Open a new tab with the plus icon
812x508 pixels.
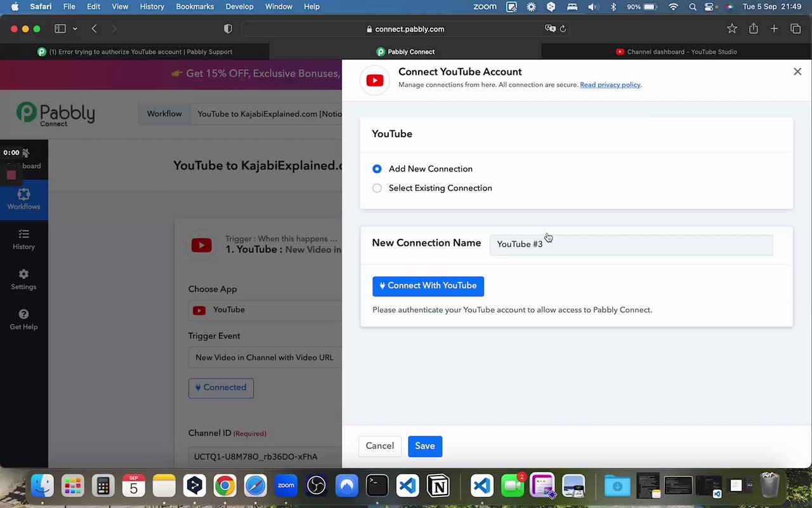tap(774, 29)
